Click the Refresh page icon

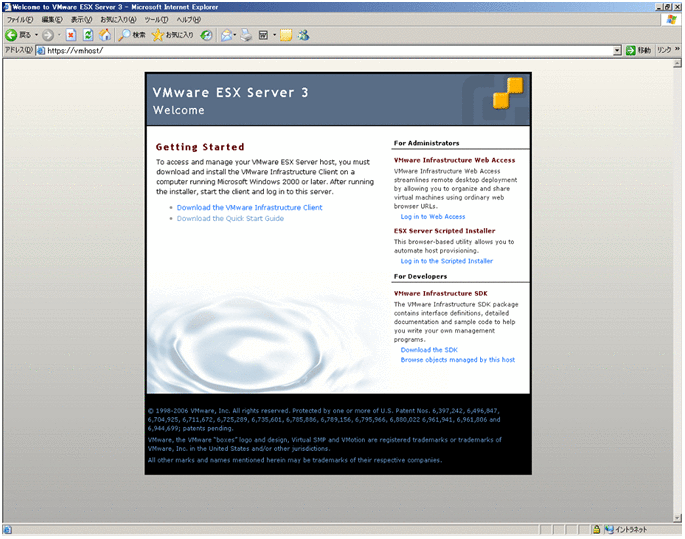(88, 35)
